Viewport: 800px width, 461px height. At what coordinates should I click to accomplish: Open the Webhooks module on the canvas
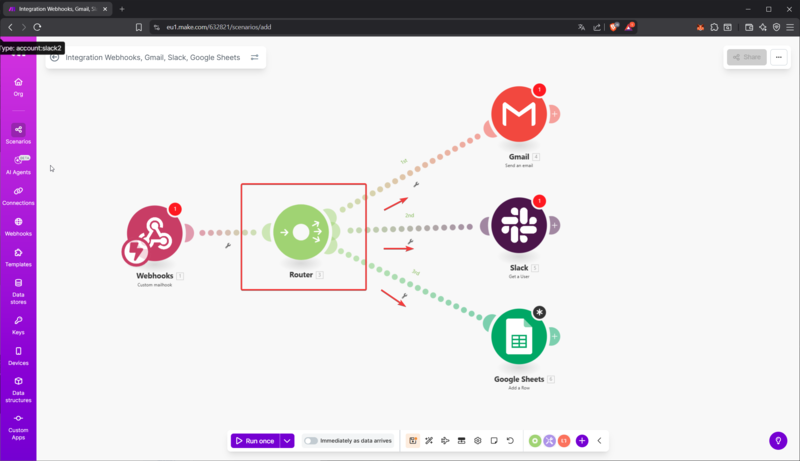[x=155, y=234]
